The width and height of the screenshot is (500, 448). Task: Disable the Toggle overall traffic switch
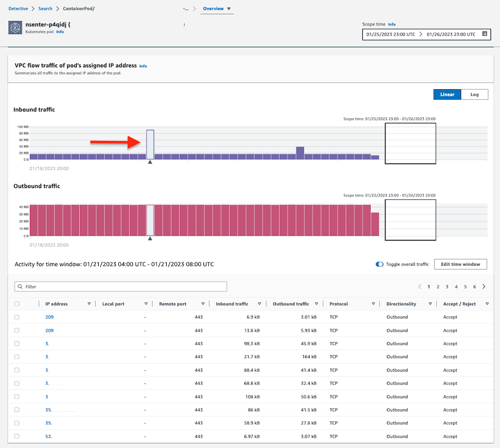380,264
